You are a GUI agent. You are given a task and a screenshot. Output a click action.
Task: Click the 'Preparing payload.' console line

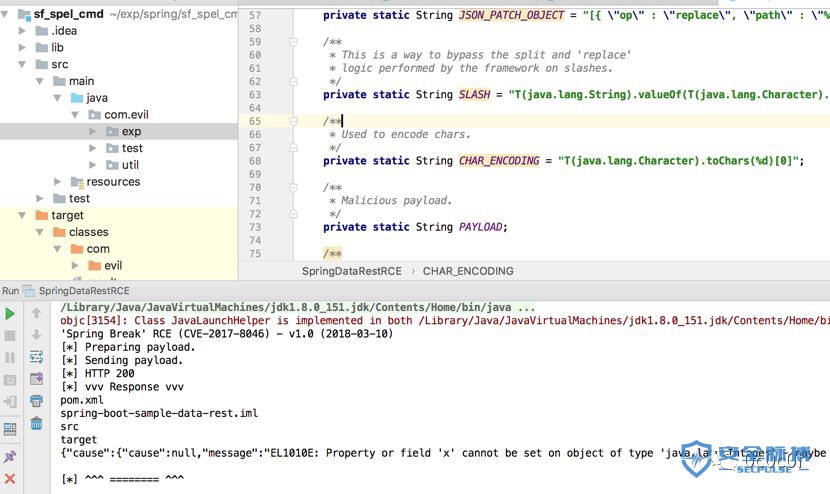[128, 347]
